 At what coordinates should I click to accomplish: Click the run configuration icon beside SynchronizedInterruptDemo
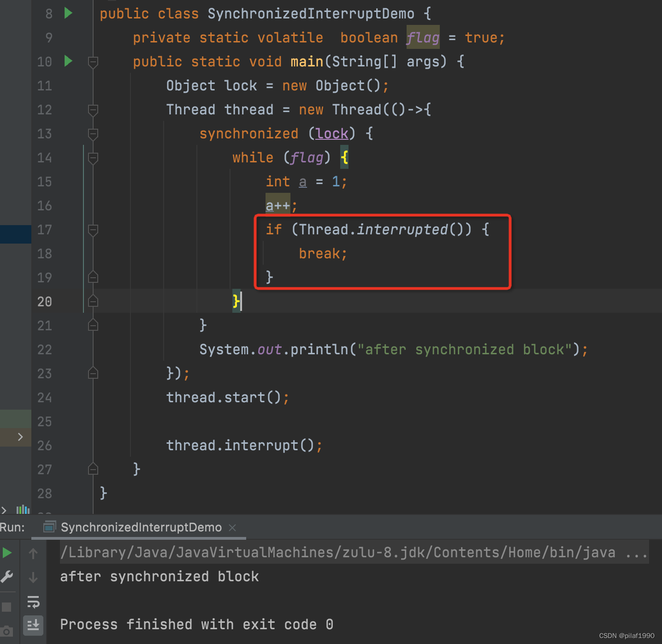click(x=49, y=527)
